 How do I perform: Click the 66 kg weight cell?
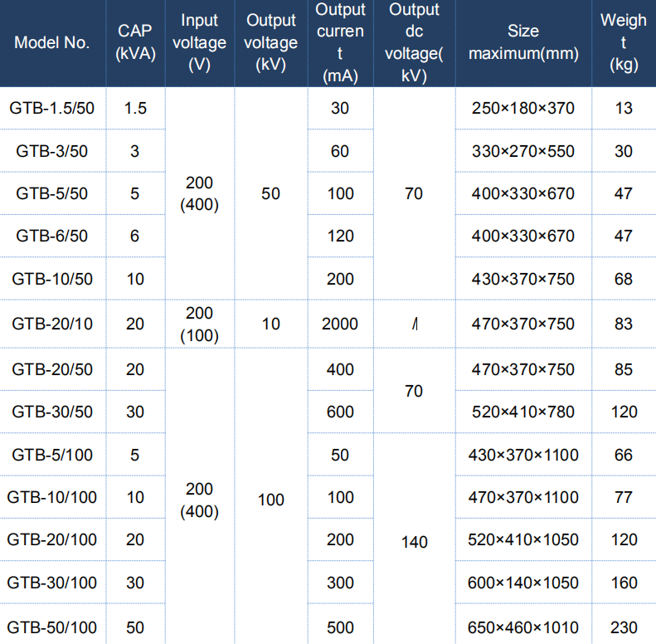coord(624,455)
